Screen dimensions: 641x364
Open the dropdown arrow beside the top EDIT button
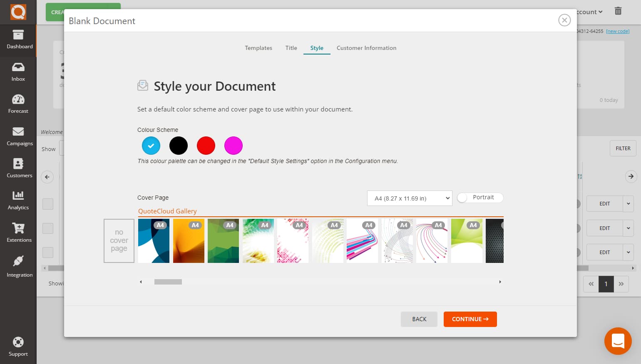pos(629,203)
